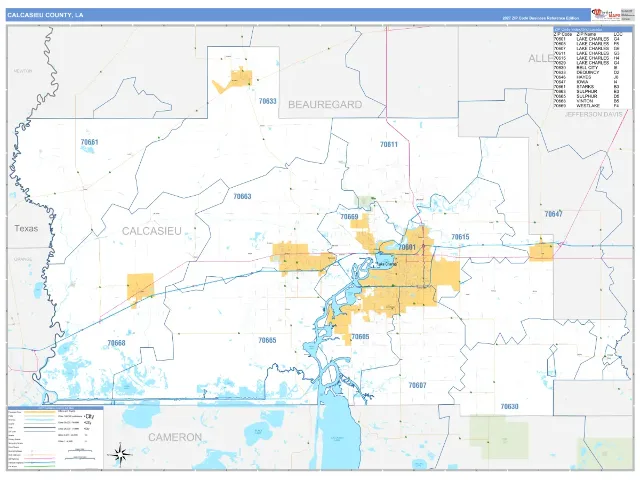Screen dimensions: 640x480
Task: Click the green shaded area north of 70669
Action: tap(365, 201)
